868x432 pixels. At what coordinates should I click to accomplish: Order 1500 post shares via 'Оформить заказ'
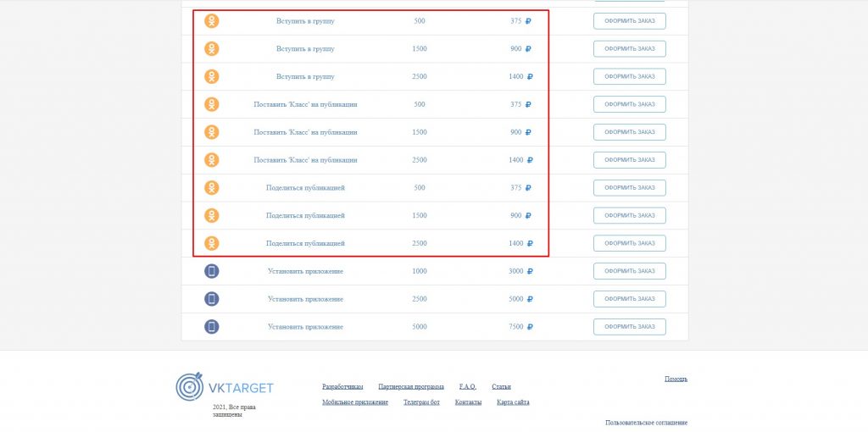coord(629,215)
